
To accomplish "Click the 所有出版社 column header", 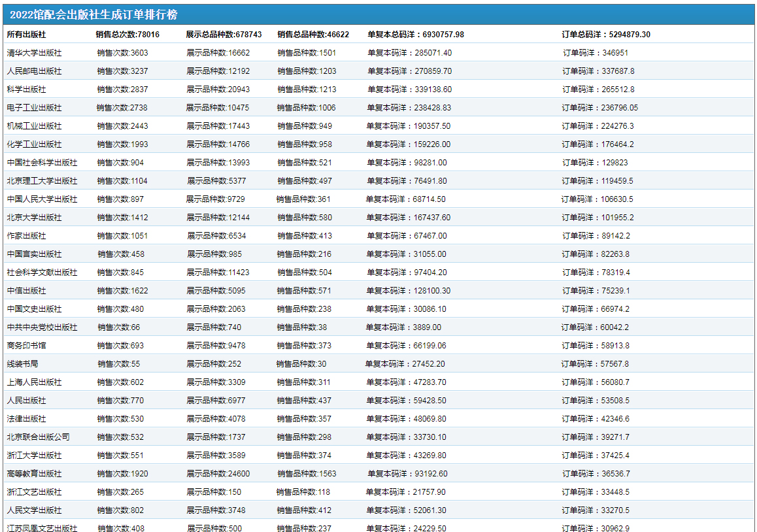I will [26, 35].
